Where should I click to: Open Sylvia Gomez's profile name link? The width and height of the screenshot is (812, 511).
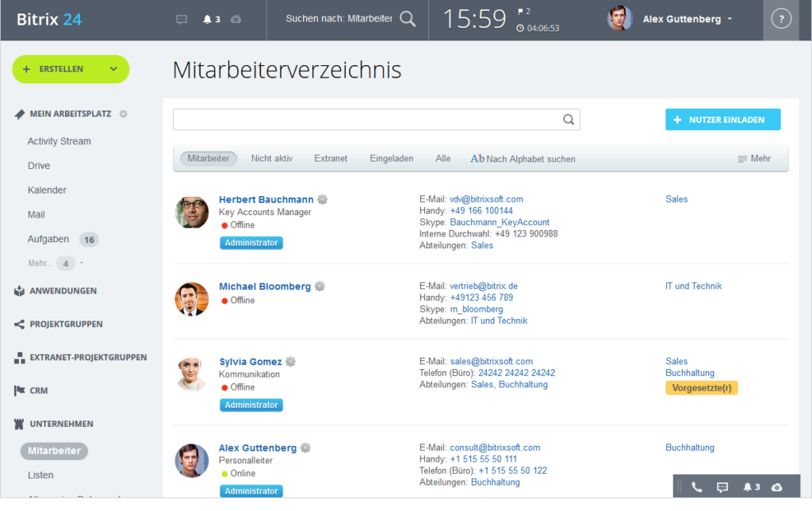pyautogui.click(x=250, y=362)
